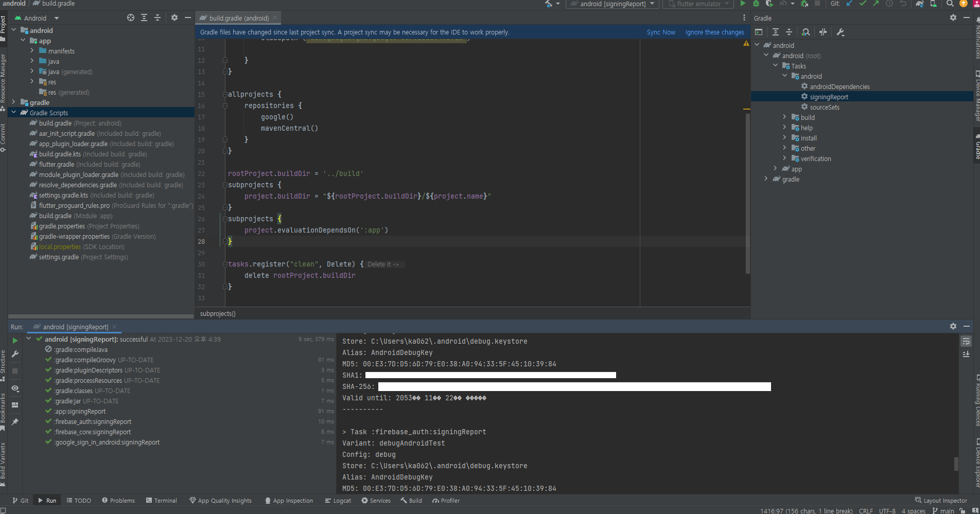Click wrench icon in Run panel sidebar

click(x=15, y=354)
